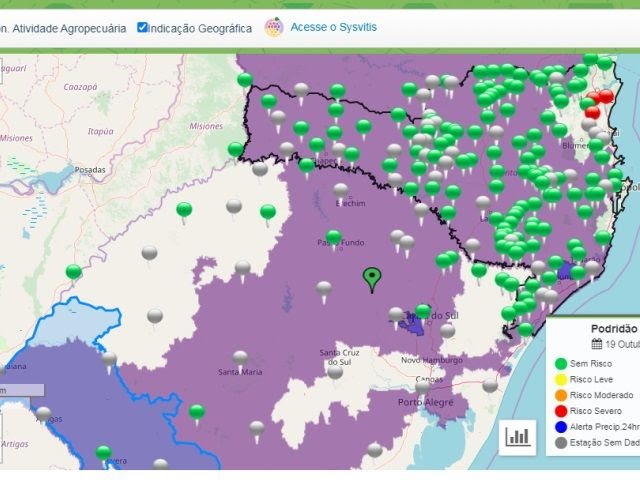Click the Porto Alegre city label
Viewport: 640px width, 480px height.
(x=421, y=402)
